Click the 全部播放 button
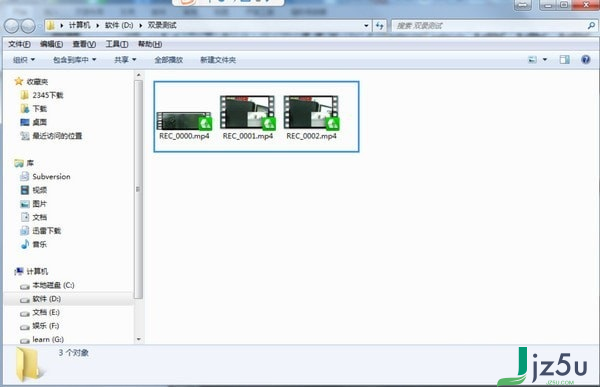 click(x=168, y=60)
